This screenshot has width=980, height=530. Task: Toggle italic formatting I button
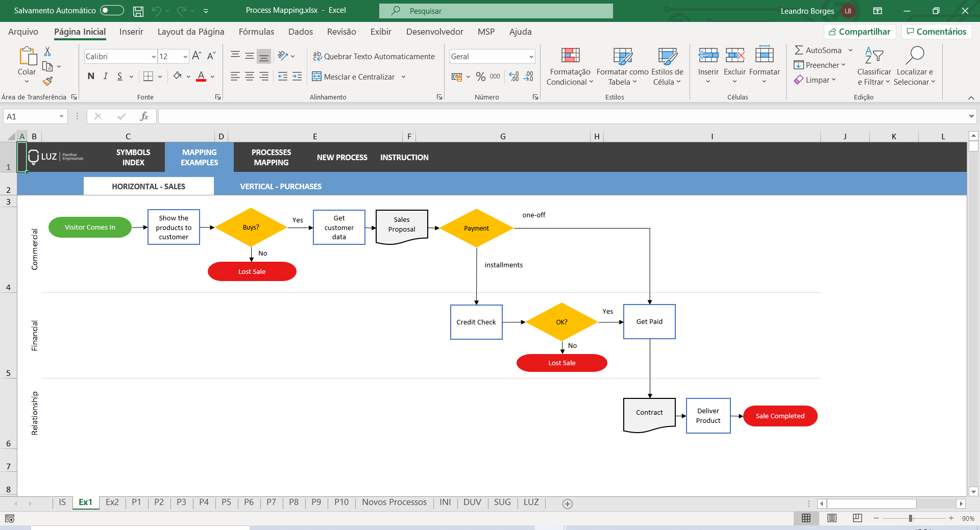pyautogui.click(x=105, y=77)
